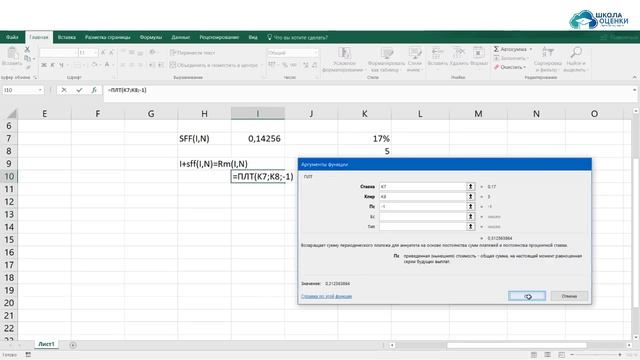Viewport: 640px width, 360px height.
Task: Click the Tell Me lightbulb search box
Action: click(x=298, y=37)
